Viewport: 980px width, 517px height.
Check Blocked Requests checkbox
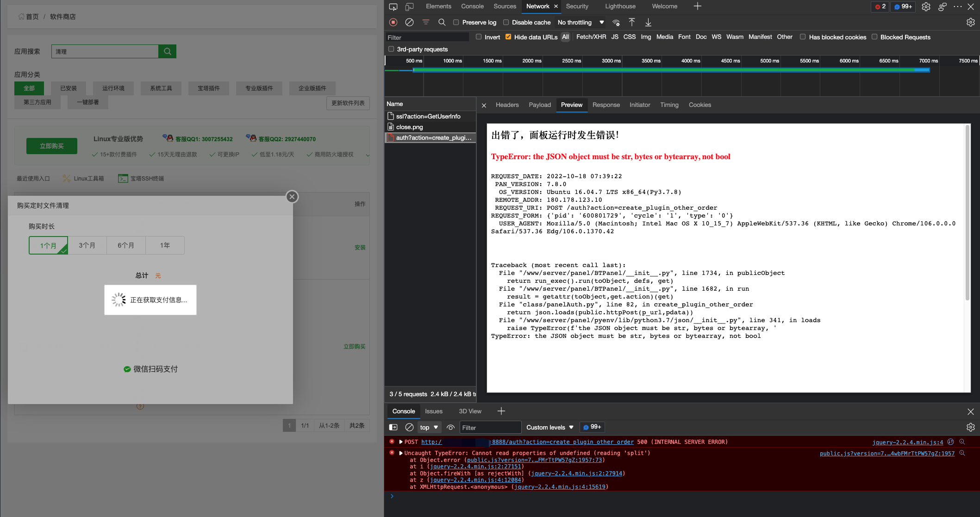[x=874, y=37]
